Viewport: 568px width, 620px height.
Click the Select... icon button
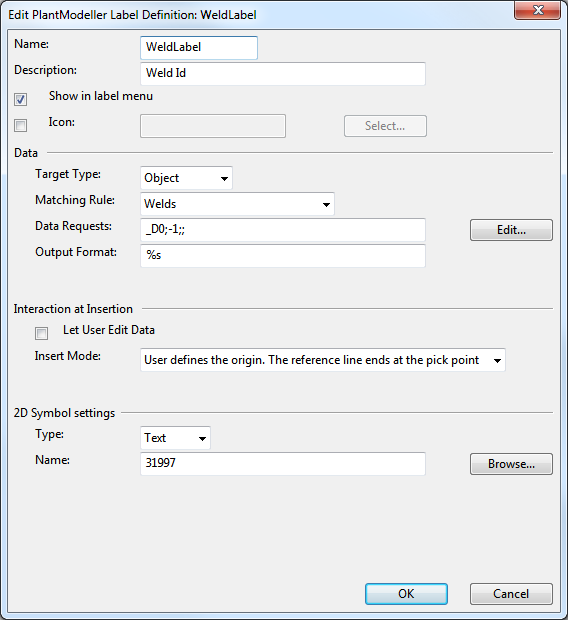point(385,126)
